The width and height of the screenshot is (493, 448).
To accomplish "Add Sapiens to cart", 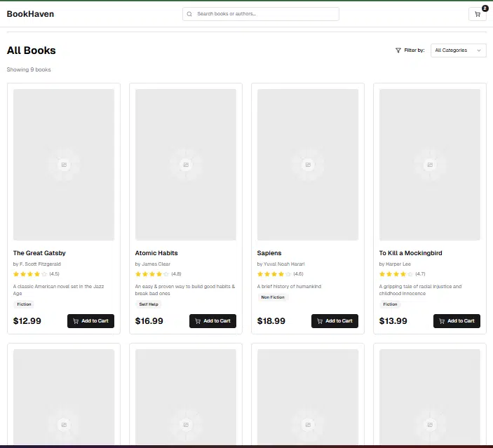I will pyautogui.click(x=335, y=321).
